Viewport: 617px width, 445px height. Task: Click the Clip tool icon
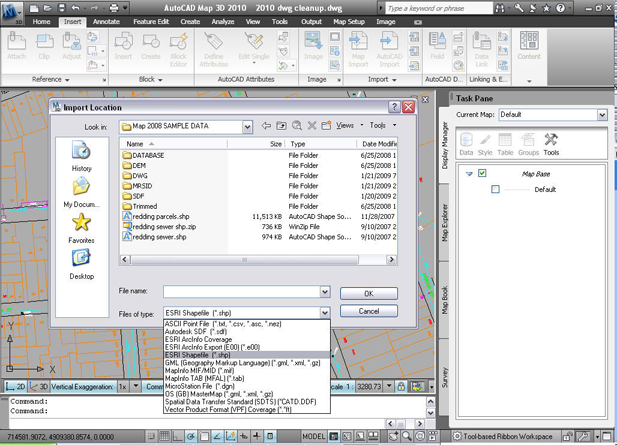coord(44,46)
